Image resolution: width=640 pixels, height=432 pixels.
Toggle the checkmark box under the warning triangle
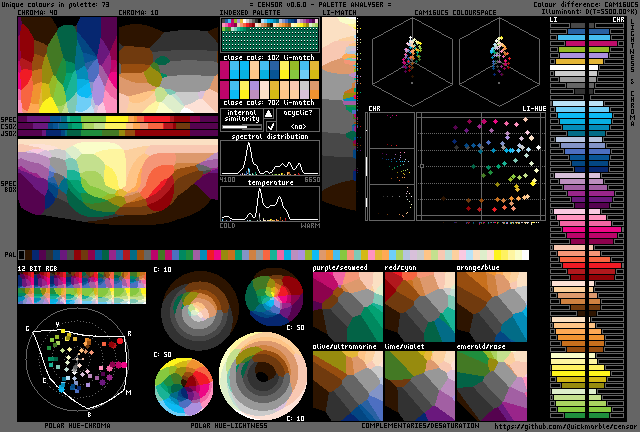[x=269, y=127]
